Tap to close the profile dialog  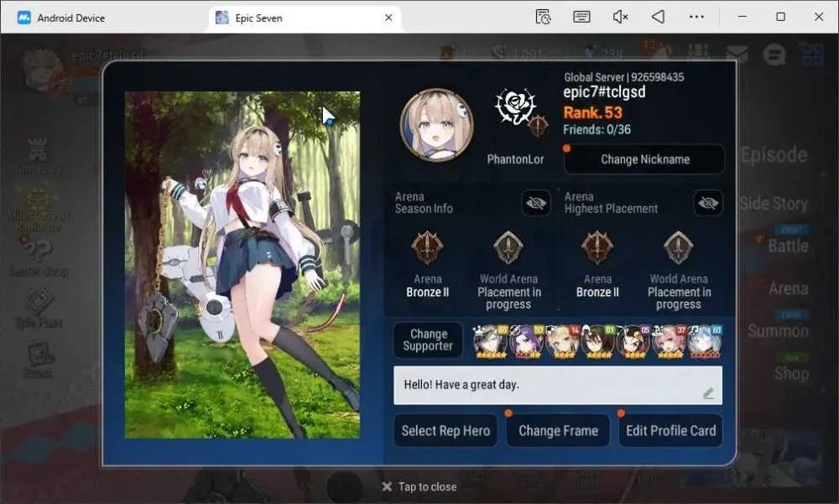[419, 486]
